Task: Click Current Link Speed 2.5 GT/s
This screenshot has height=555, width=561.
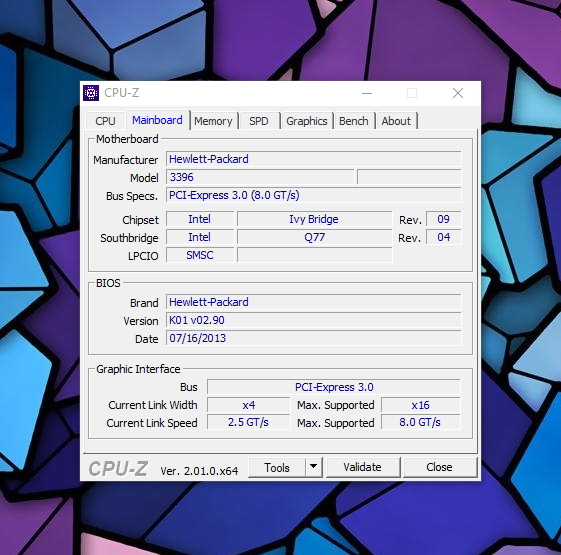Action: (x=249, y=422)
